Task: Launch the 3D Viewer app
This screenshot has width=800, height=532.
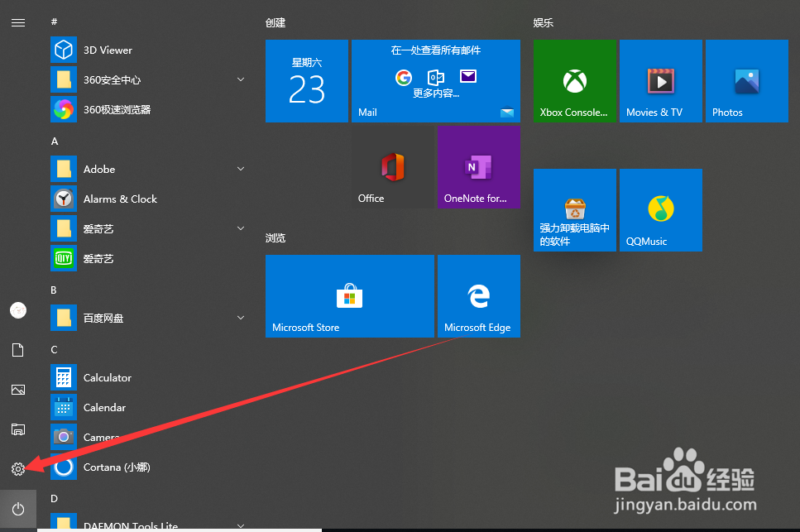Action: point(107,50)
